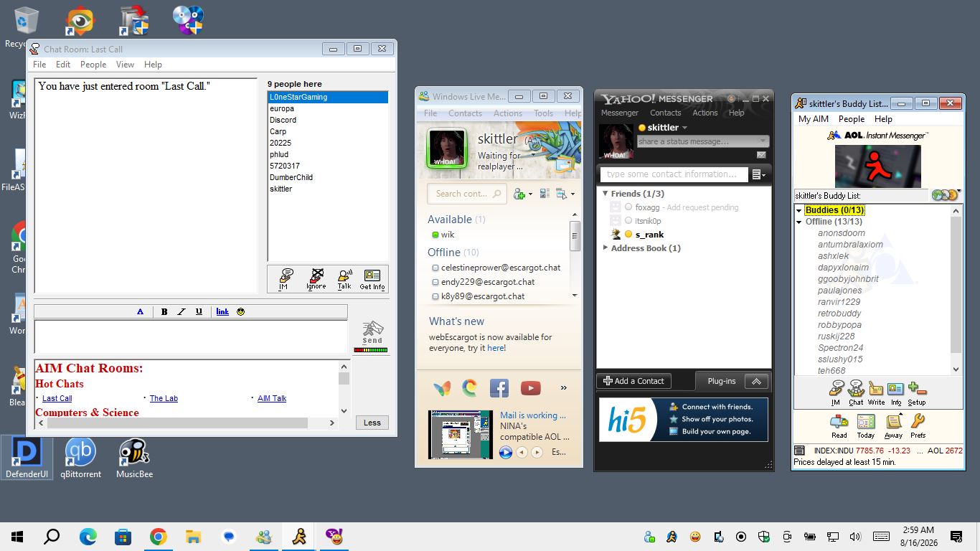Click the stock ticker icon in AIM

pyautogui.click(x=799, y=451)
